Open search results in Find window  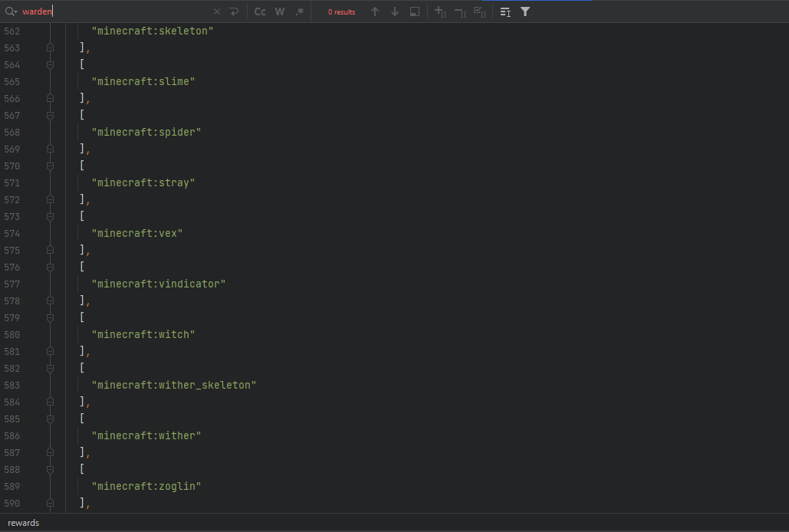[505, 11]
